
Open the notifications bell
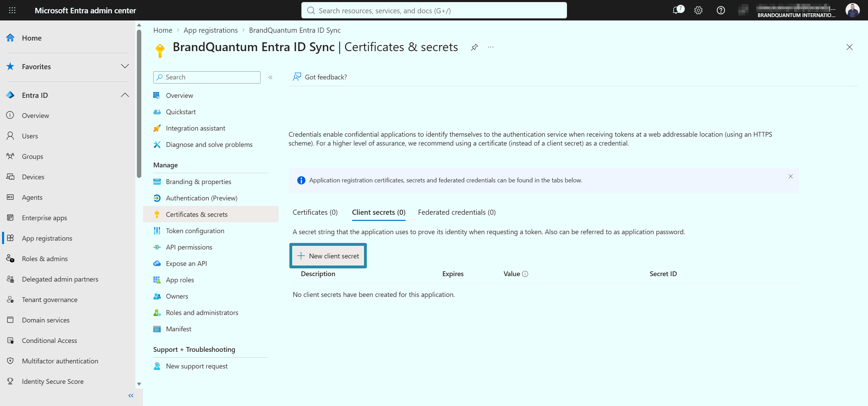point(677,10)
